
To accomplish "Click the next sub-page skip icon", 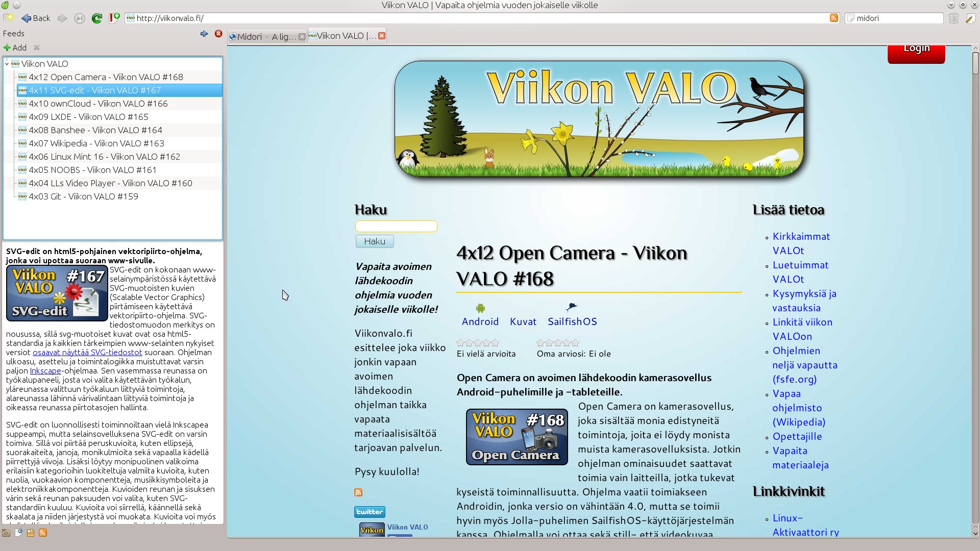I will [x=79, y=18].
